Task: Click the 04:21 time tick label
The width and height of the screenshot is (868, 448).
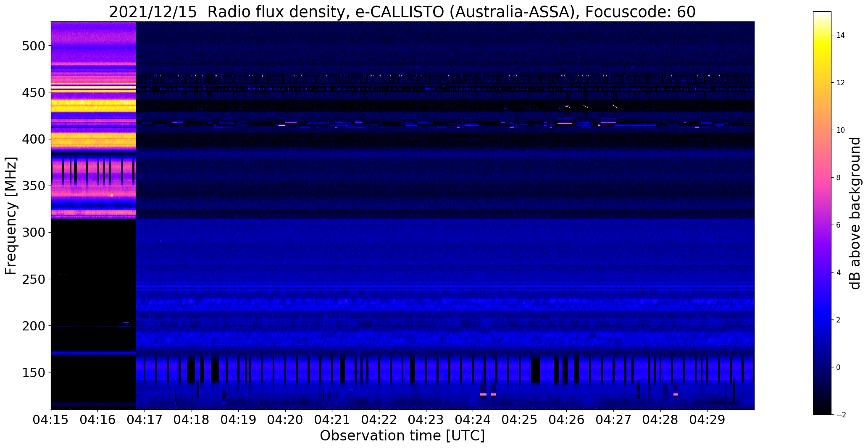Action: click(332, 419)
